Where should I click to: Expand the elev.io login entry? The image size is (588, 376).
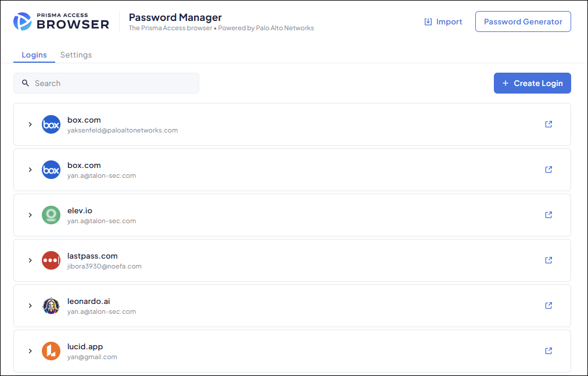30,215
